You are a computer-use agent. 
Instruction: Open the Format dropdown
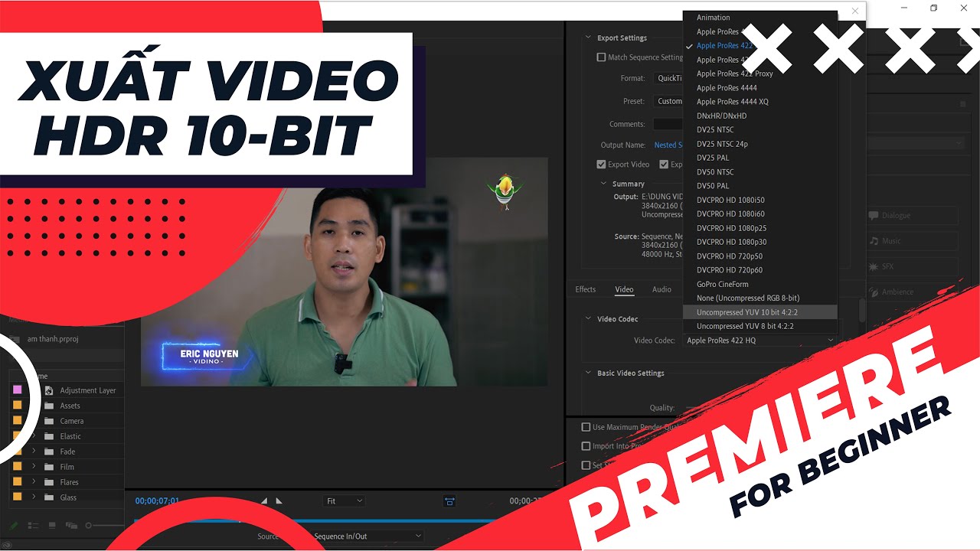(668, 78)
